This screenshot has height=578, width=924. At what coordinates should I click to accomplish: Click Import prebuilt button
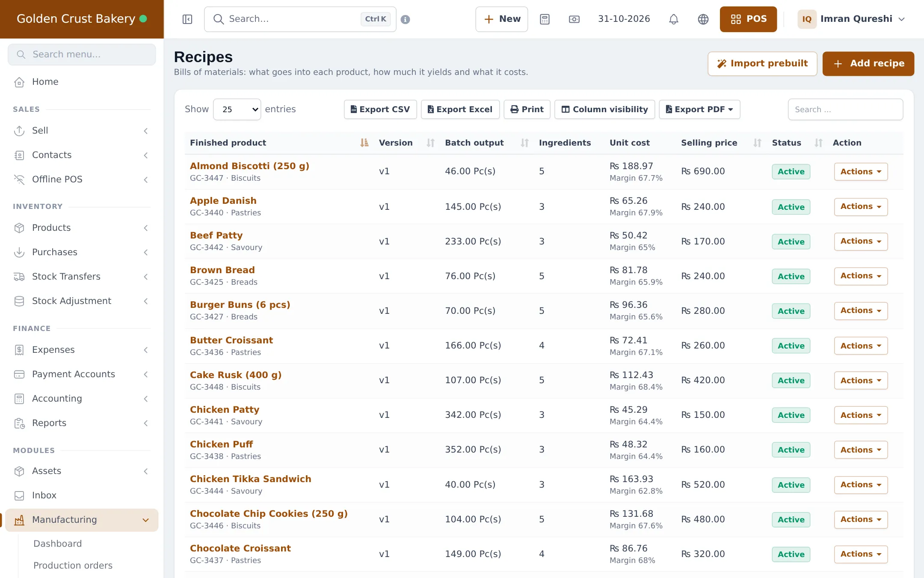762,64
